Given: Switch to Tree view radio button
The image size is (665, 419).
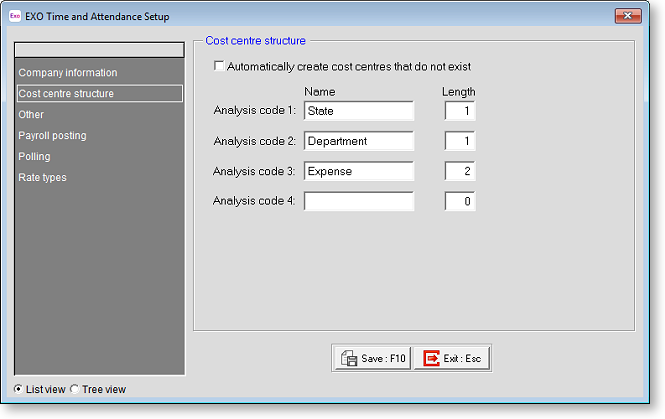Looking at the screenshot, I should [x=75, y=389].
